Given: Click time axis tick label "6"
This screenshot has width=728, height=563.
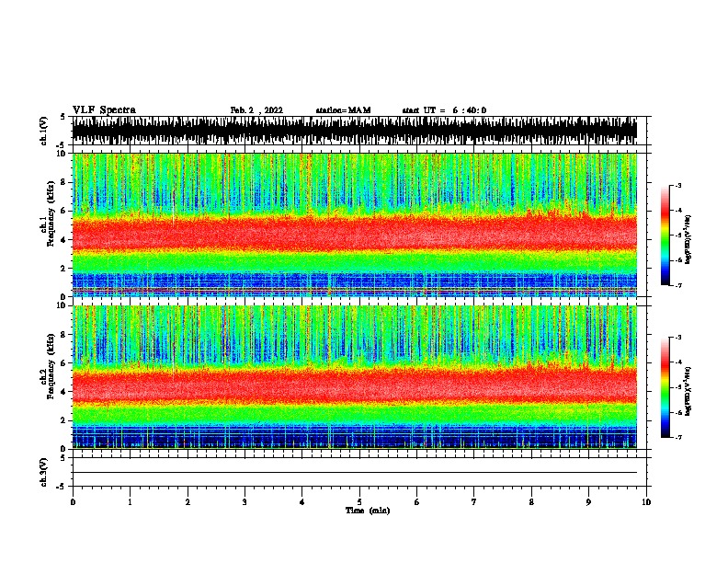Looking at the screenshot, I should coord(417,501).
